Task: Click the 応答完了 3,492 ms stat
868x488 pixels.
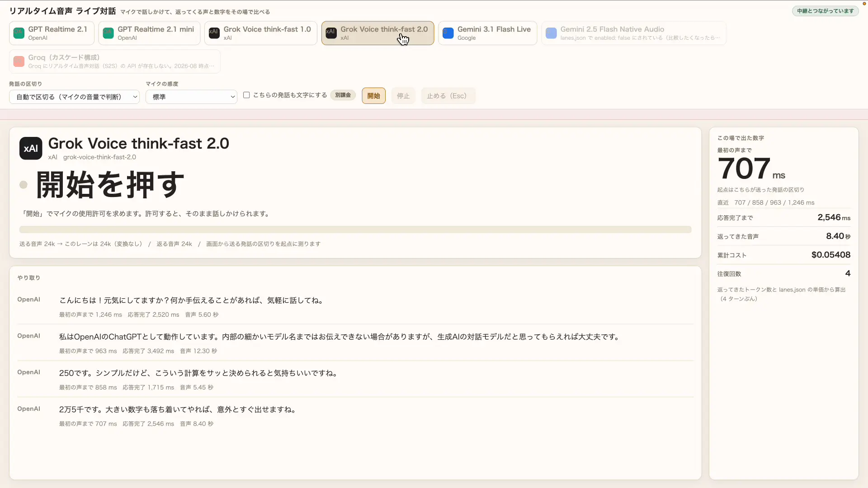Action: [148, 351]
